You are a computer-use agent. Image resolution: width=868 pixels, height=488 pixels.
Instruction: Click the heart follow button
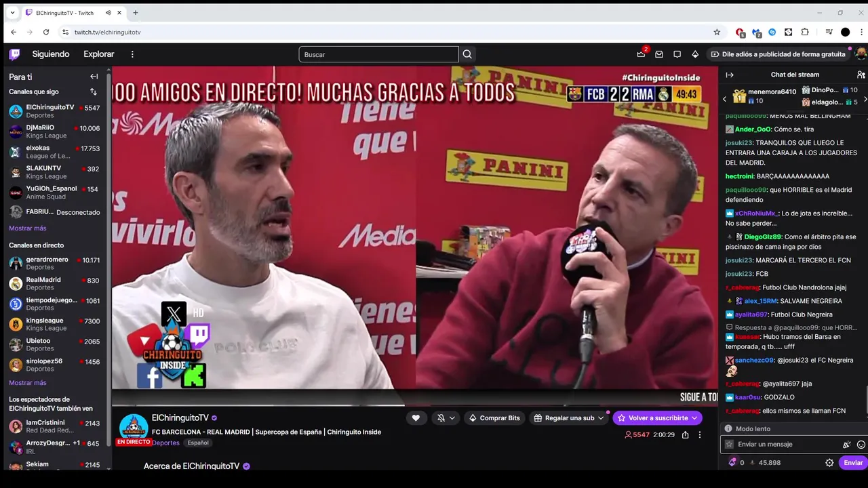coord(416,418)
